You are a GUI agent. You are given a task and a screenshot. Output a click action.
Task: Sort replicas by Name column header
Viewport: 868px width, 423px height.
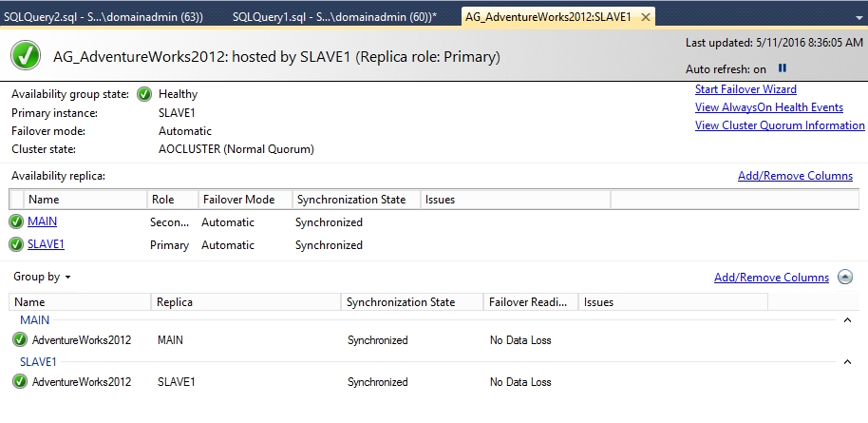tap(85, 200)
